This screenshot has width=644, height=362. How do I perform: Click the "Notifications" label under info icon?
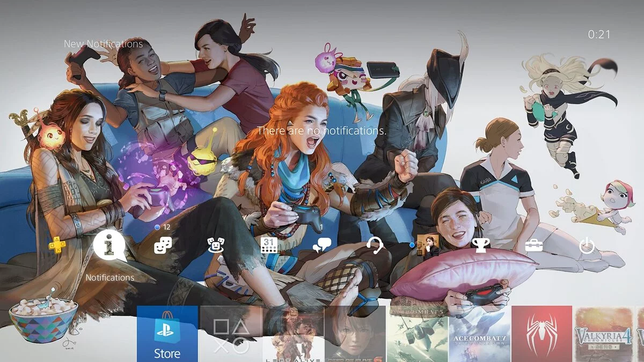(110, 277)
